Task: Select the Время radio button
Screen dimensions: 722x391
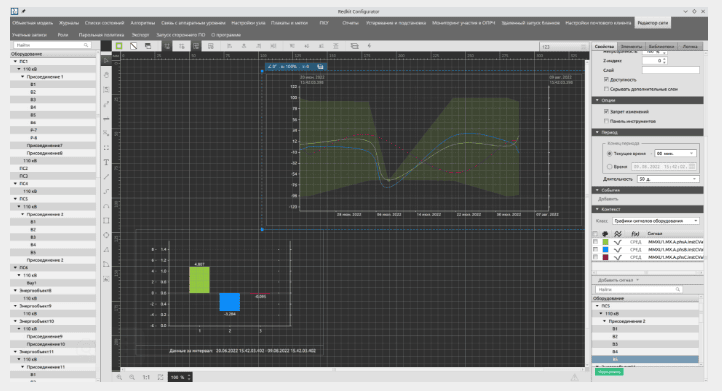Action: [610, 167]
